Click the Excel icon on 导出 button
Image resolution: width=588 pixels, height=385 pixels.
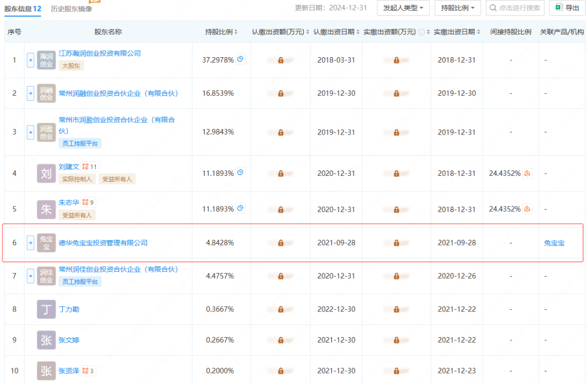[x=559, y=7]
